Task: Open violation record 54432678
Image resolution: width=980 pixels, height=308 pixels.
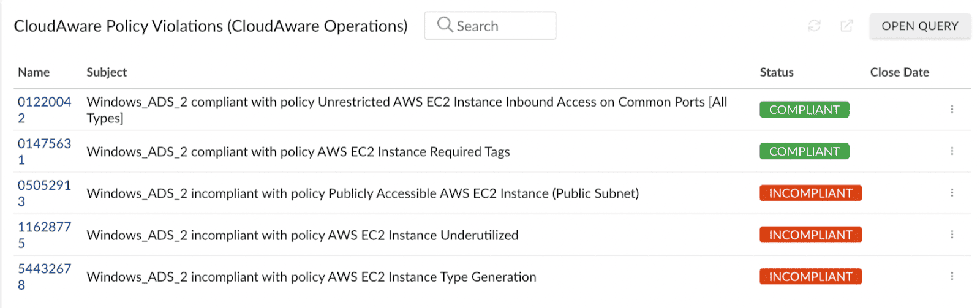Action: point(44,276)
